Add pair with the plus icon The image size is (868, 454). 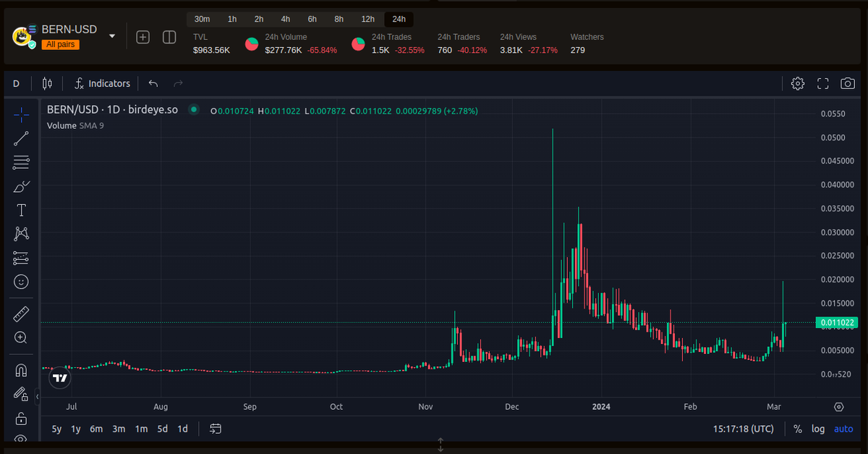click(143, 37)
